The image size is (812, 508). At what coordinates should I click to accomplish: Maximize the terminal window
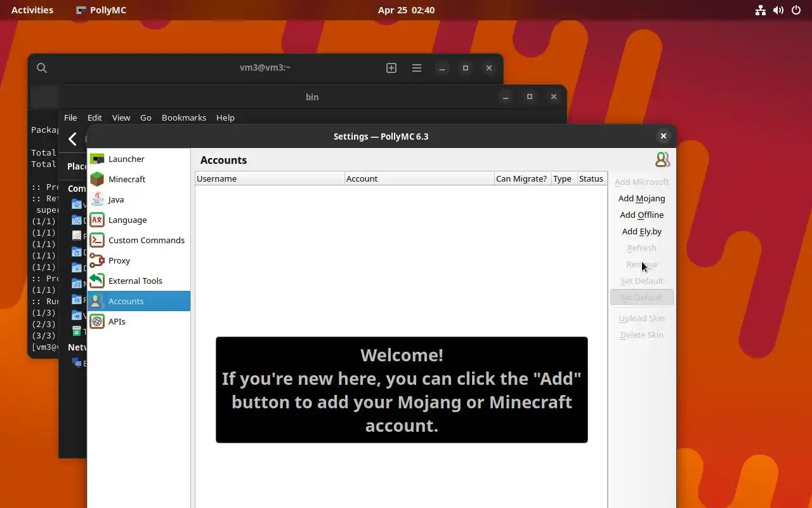click(x=465, y=68)
